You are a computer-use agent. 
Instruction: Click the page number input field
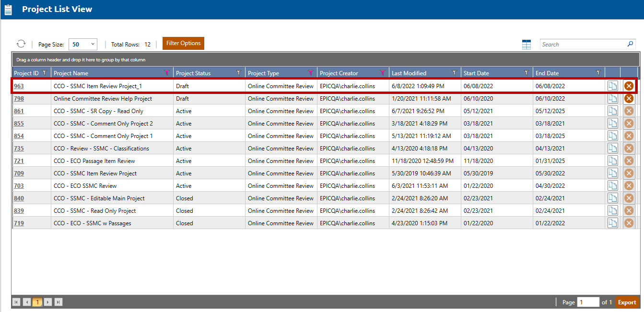(x=588, y=302)
